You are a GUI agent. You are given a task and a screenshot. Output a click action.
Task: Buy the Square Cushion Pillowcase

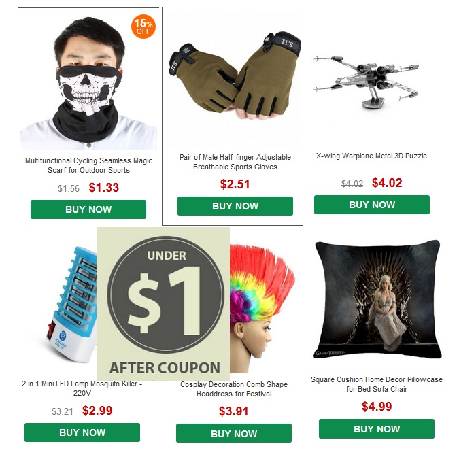coord(377,428)
